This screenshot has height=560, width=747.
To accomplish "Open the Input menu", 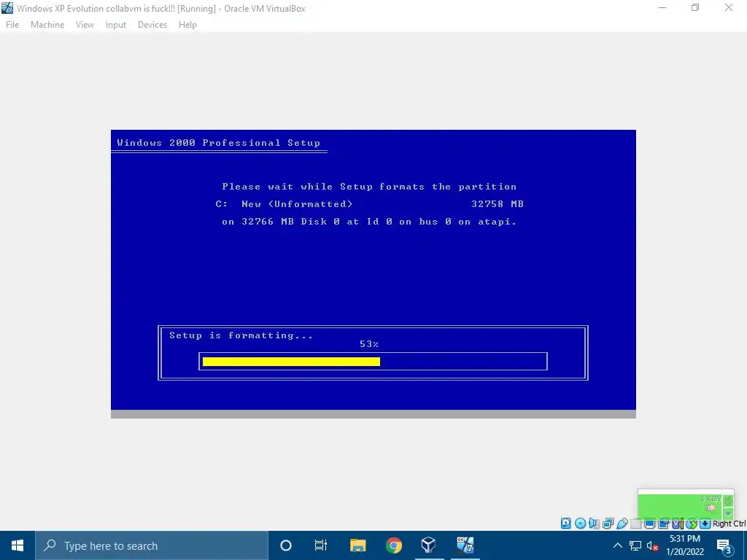I will (x=116, y=25).
